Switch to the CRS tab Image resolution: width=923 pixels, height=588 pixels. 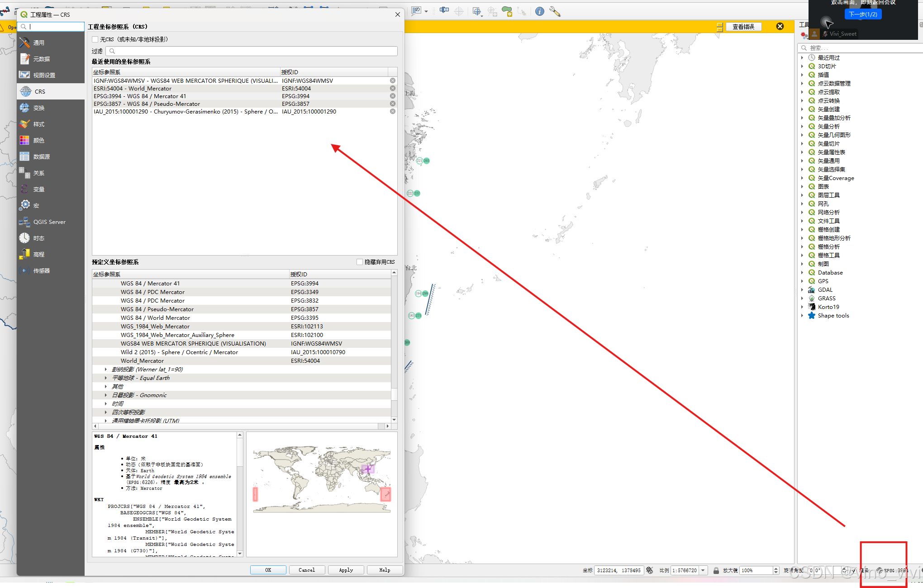[x=40, y=91]
